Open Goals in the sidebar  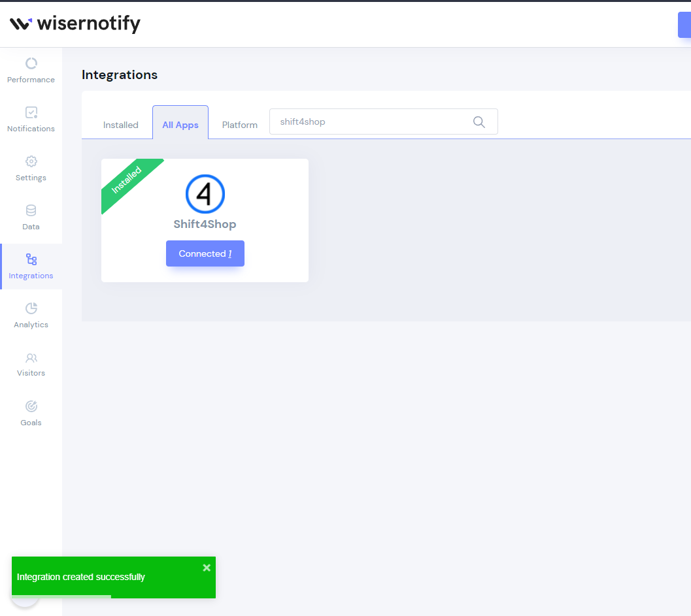(31, 413)
